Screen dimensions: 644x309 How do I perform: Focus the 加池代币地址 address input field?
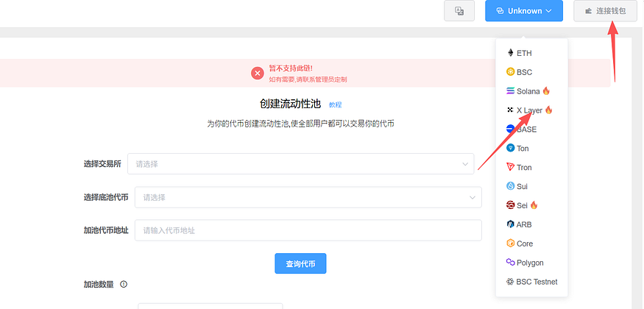coord(308,230)
